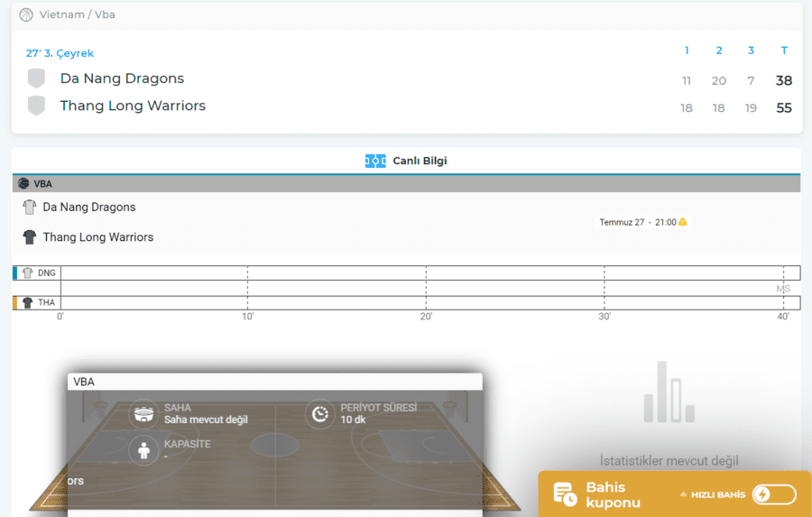
Task: Open the Vietnam / Vba league link
Action: 77,14
